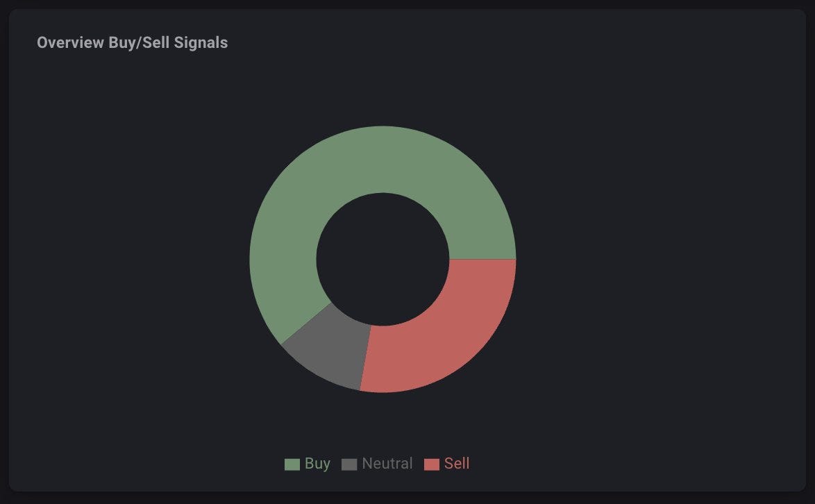815x504 pixels.
Task: Toggle the Neutral series via its legend label
Action: [x=387, y=464]
